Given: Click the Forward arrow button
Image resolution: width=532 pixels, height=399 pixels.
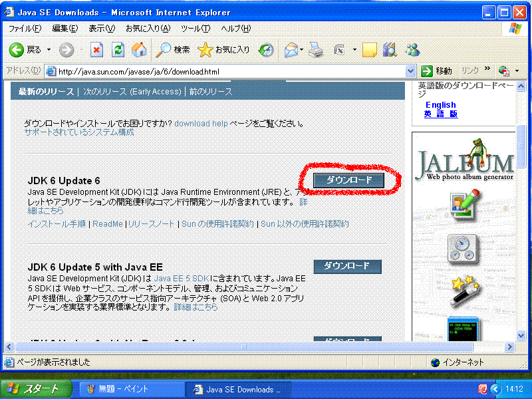Looking at the screenshot, I should [x=66, y=50].
